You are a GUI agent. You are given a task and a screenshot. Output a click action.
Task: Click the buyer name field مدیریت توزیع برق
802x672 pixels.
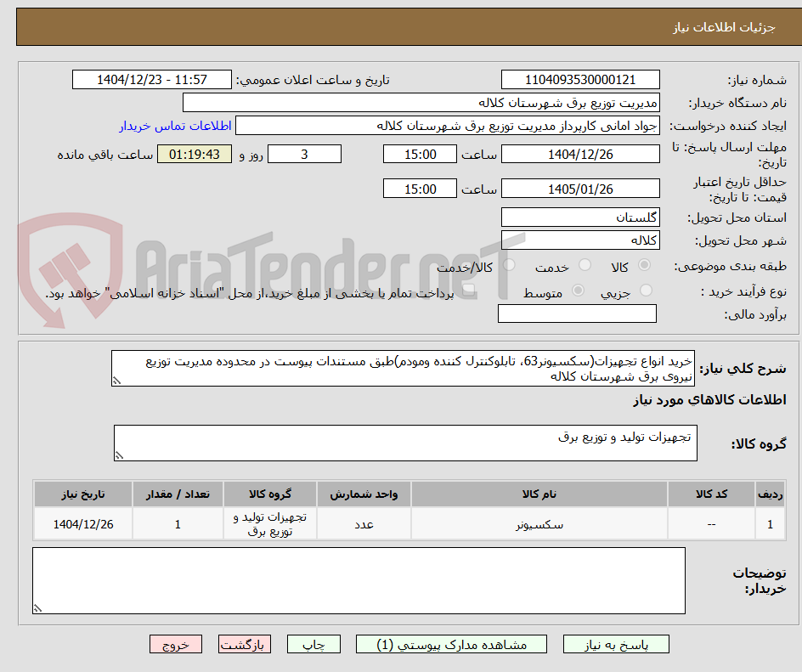pos(421,103)
